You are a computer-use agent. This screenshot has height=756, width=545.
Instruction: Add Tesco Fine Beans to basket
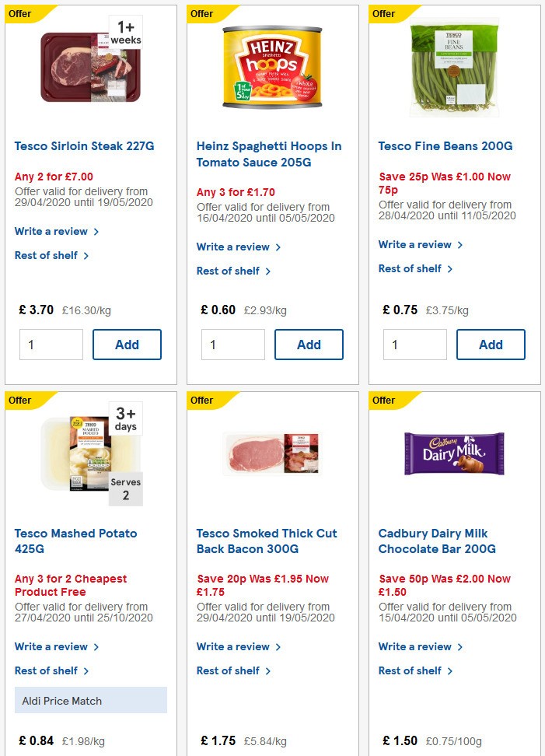click(x=491, y=344)
